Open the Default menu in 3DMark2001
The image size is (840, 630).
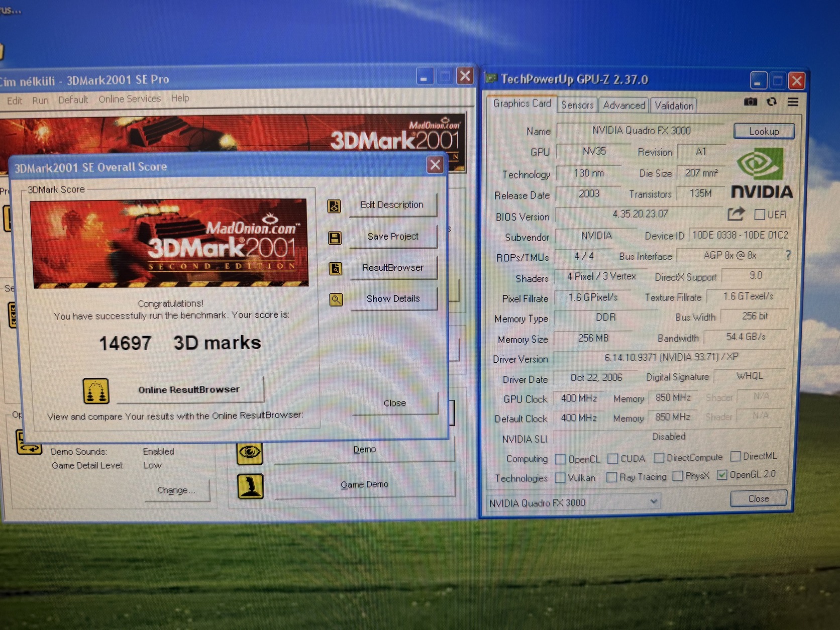click(x=73, y=99)
